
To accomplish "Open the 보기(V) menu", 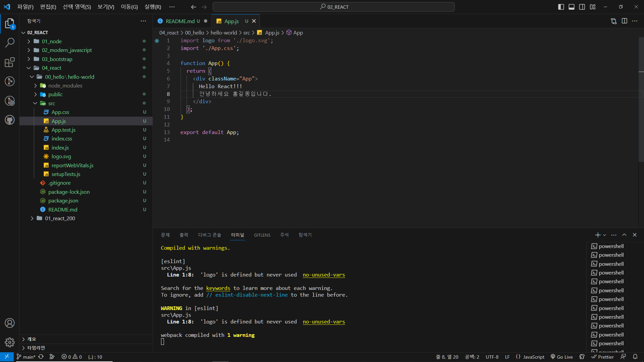I will [106, 7].
